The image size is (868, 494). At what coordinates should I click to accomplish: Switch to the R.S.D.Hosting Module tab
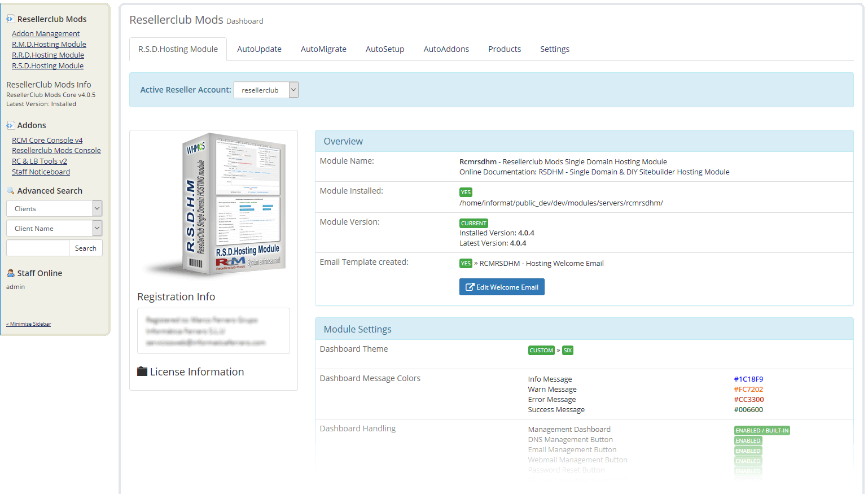178,49
